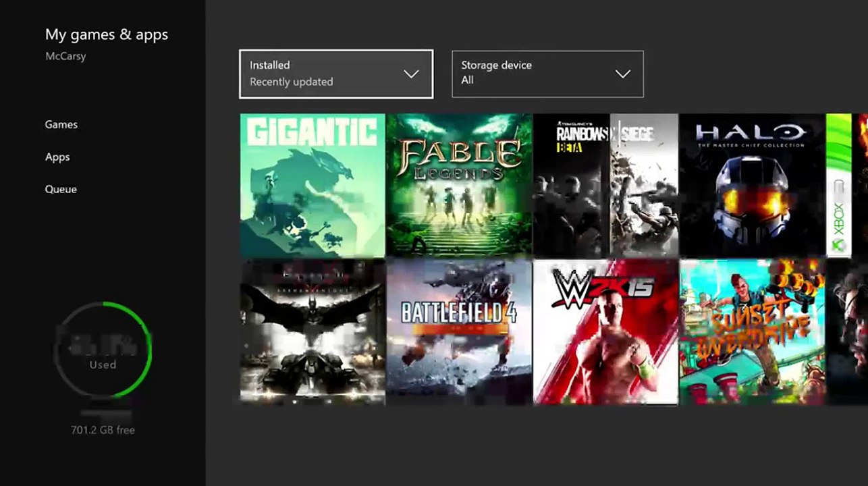Screen dimensions: 868x486
Task: Open the Storage device filter dropdown
Action: pyautogui.click(x=547, y=74)
